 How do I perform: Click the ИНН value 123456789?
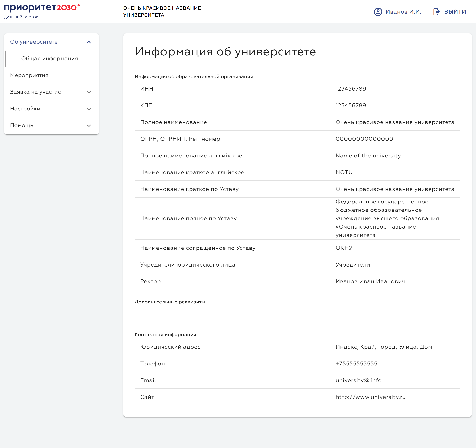tap(351, 89)
